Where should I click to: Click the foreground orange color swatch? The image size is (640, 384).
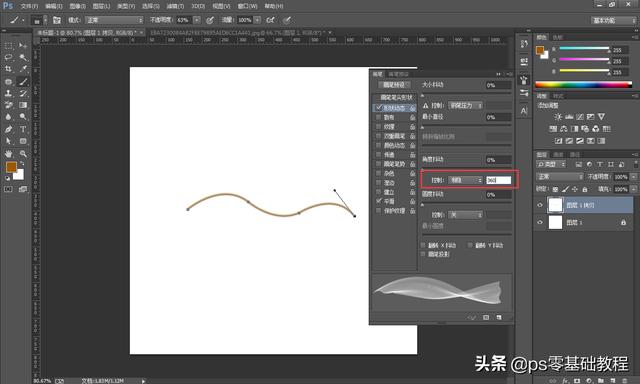pyautogui.click(x=11, y=166)
